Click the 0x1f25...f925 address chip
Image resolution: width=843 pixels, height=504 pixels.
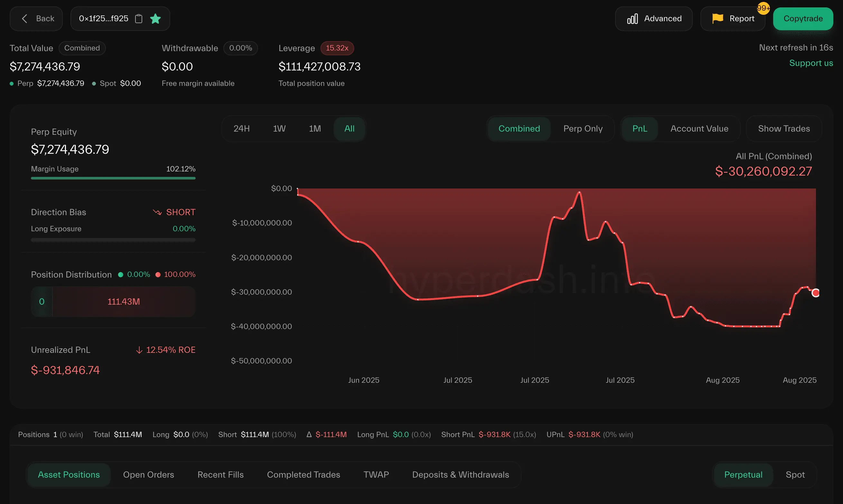coord(120,19)
